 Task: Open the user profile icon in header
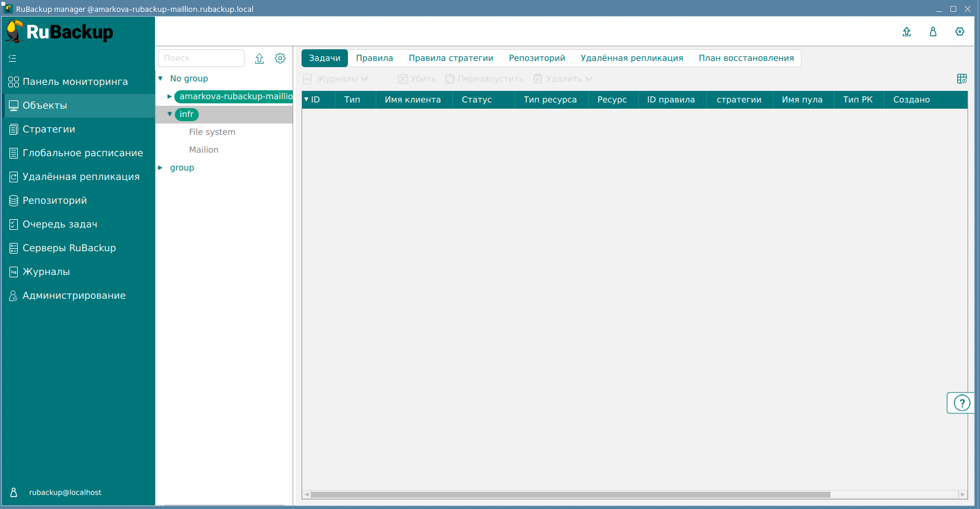[x=933, y=32]
